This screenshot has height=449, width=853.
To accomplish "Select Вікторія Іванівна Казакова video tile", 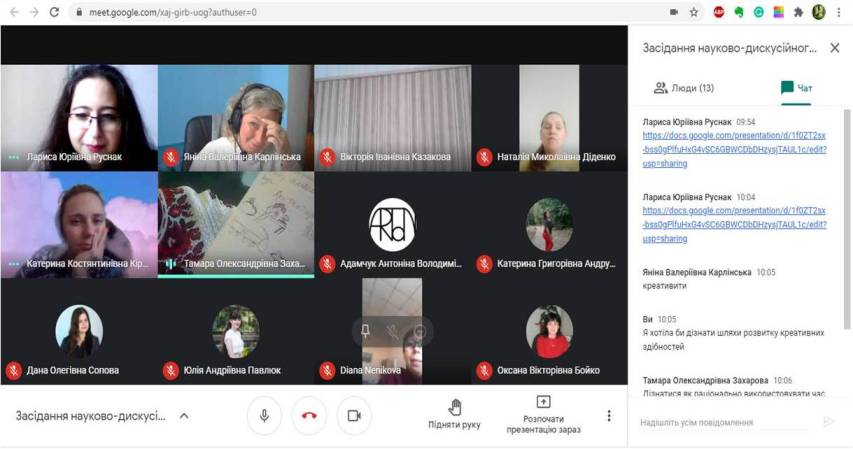I will [393, 118].
